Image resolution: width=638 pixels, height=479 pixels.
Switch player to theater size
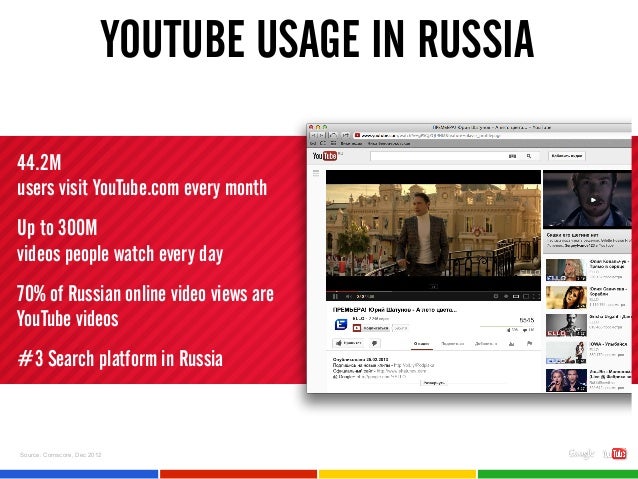(x=526, y=296)
